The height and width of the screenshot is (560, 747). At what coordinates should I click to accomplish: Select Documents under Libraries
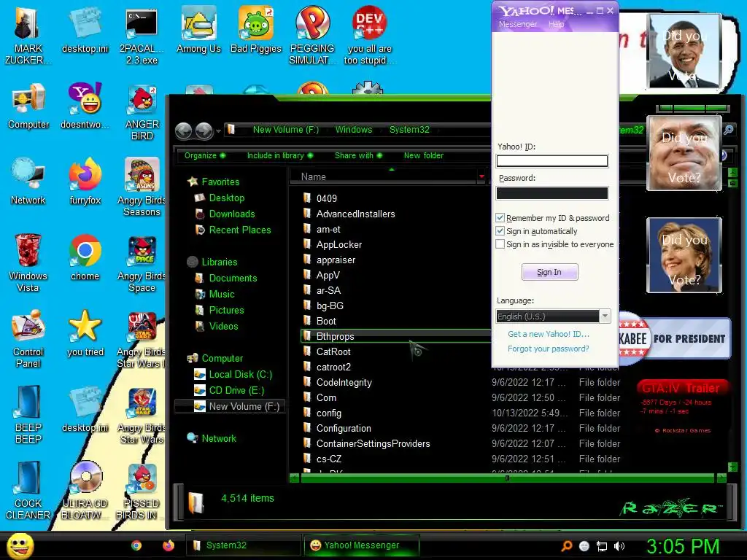point(233,278)
